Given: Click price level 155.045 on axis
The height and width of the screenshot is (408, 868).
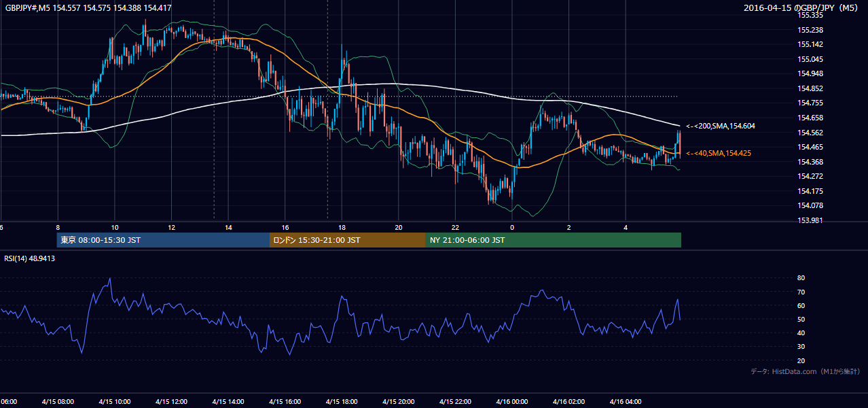Looking at the screenshot, I should click(x=810, y=59).
